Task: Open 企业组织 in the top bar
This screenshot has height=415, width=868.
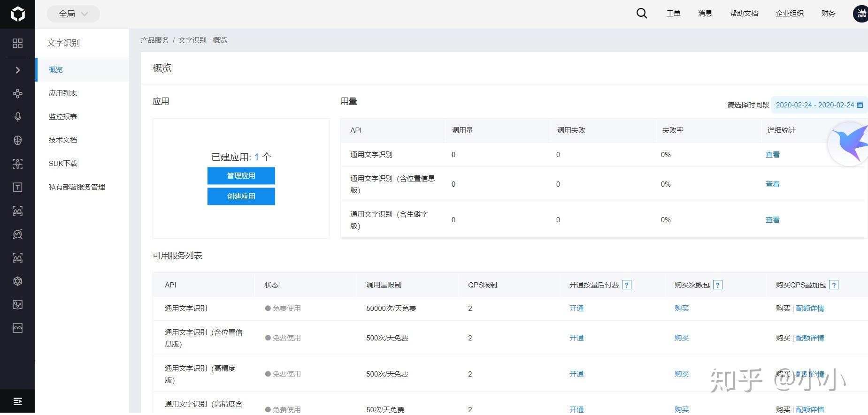Action: click(790, 14)
